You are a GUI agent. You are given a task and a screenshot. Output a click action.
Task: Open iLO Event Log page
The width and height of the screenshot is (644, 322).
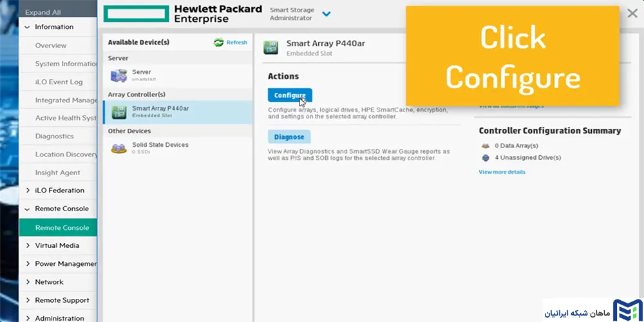tap(58, 82)
